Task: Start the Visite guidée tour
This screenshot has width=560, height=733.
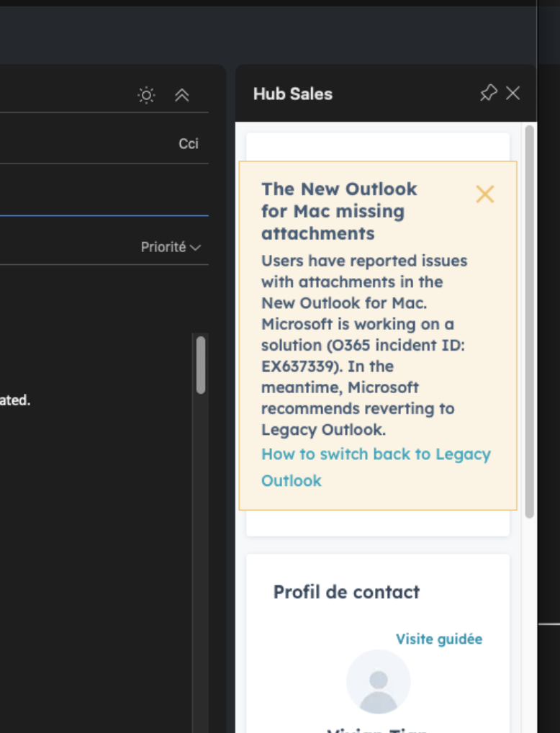Action: click(x=439, y=639)
